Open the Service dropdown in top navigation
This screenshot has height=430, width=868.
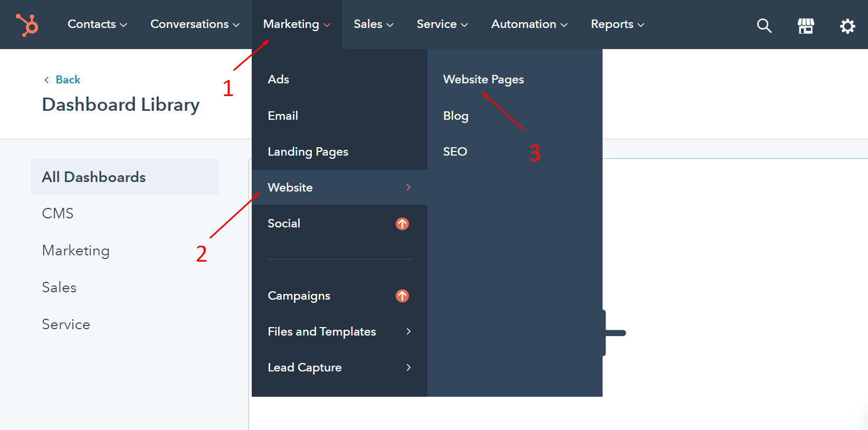click(442, 24)
